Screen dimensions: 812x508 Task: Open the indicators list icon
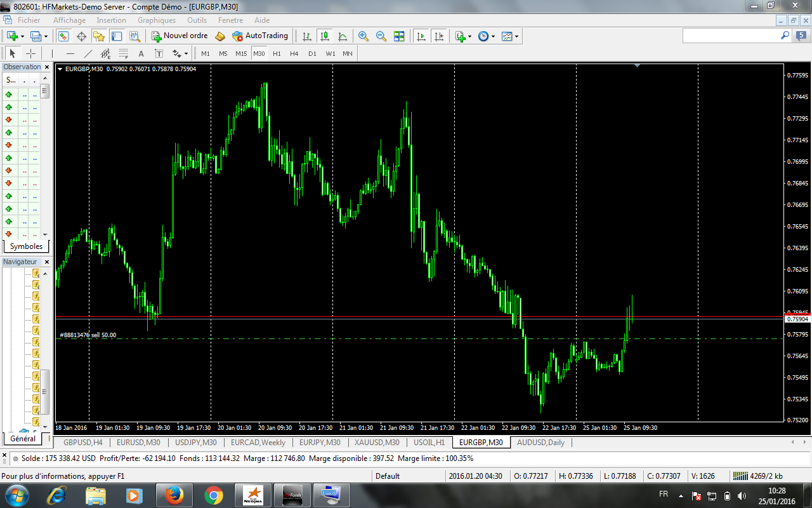461,36
